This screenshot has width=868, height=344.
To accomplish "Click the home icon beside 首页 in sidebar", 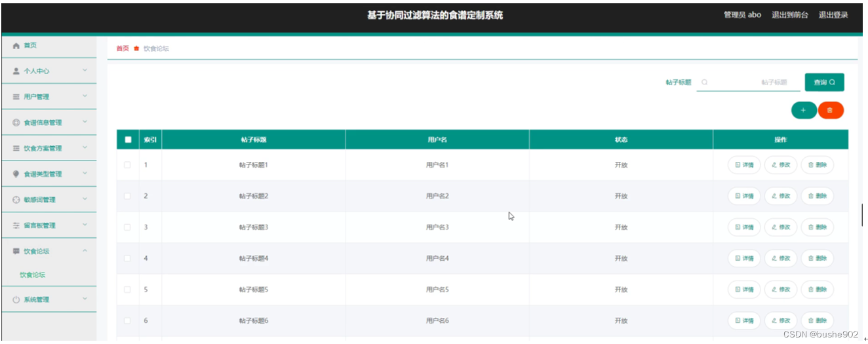I will [x=16, y=45].
